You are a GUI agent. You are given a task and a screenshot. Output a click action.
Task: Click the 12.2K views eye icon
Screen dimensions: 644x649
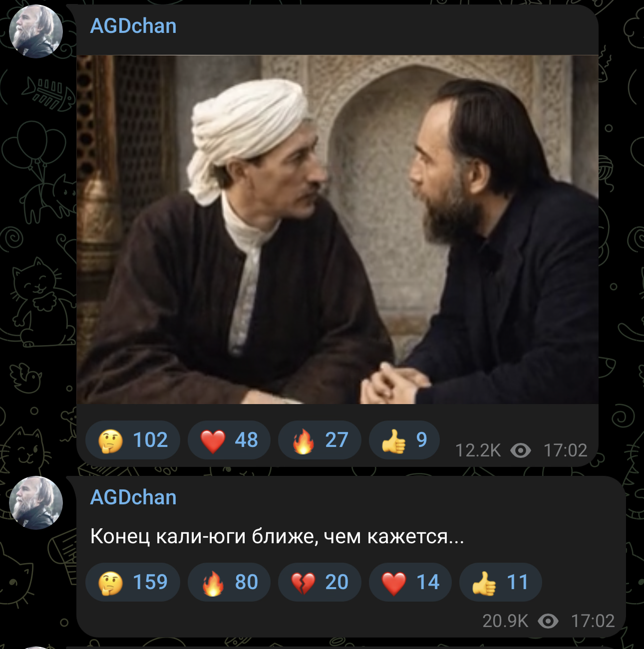(x=521, y=450)
